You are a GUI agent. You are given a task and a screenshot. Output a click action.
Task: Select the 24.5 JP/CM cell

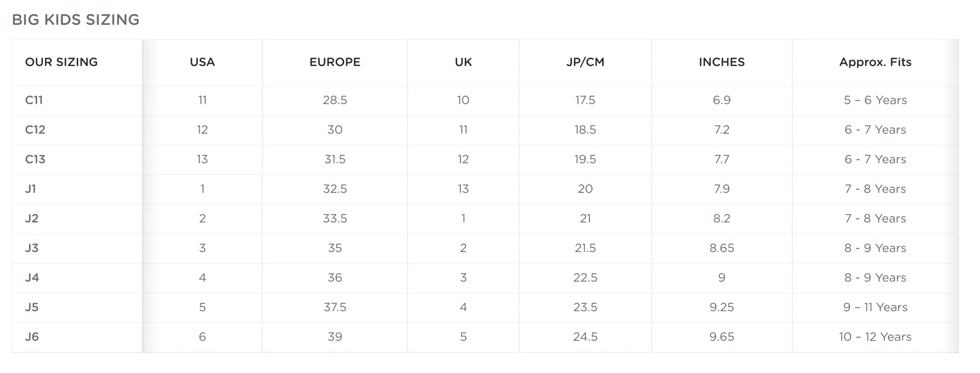585,337
